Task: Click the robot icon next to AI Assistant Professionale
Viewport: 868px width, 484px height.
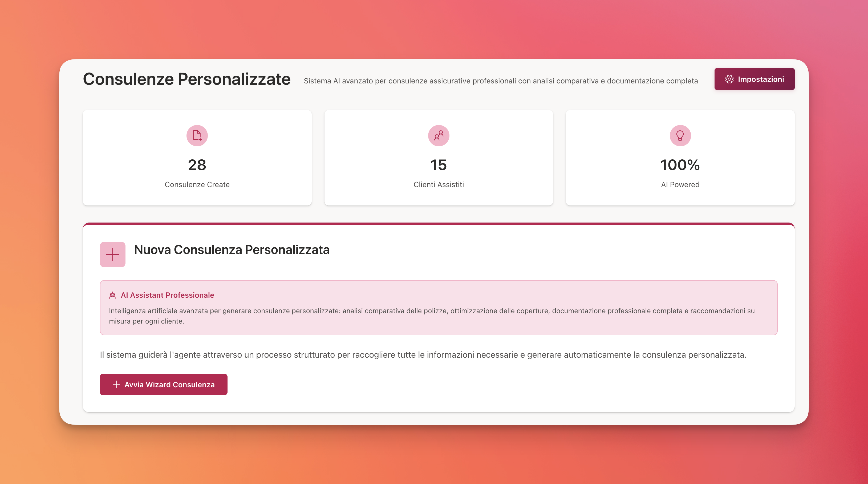Action: point(112,295)
